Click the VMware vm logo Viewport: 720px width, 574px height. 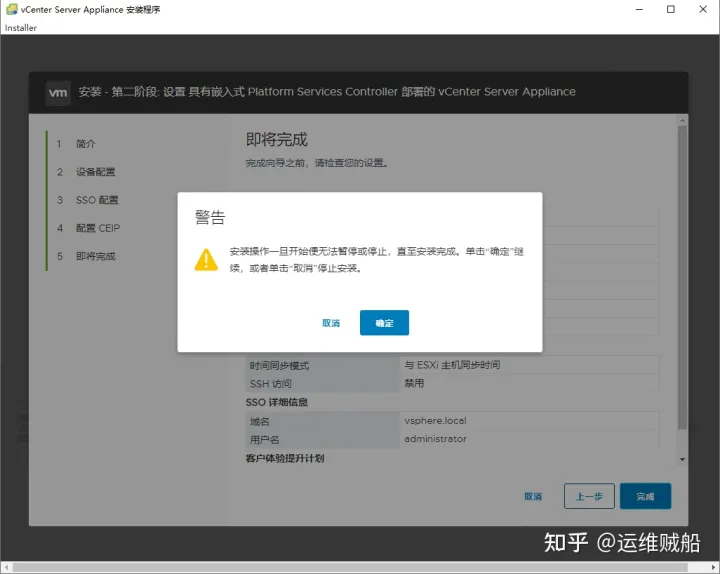[x=59, y=92]
